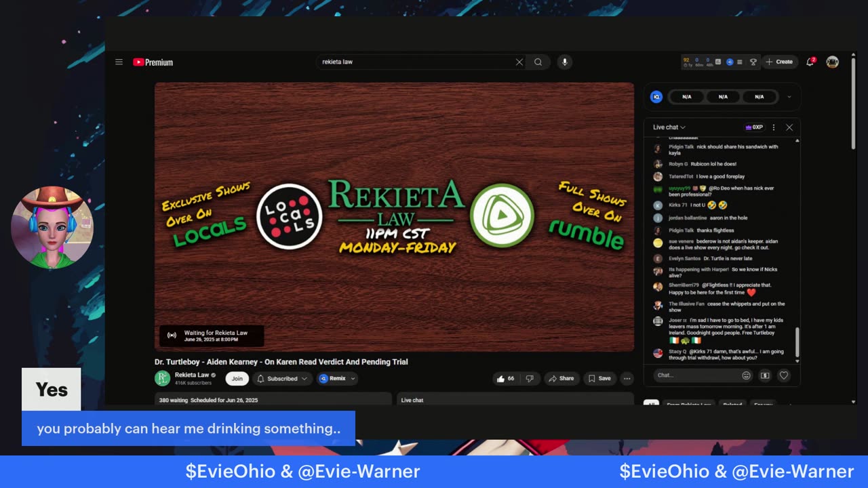868x488 pixels.
Task: Activate voice search microphone
Action: coord(564,62)
